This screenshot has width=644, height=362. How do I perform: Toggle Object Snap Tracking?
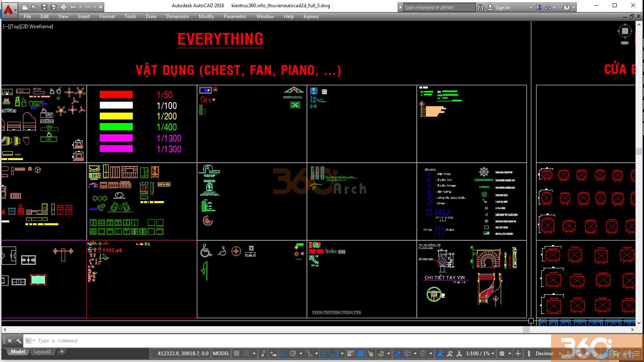pyautogui.click(x=324, y=354)
